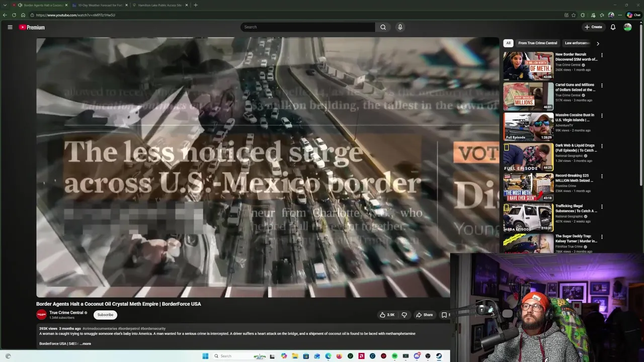
Task: Open Dark Web & Liquid Drugs video
Action: pos(528,156)
